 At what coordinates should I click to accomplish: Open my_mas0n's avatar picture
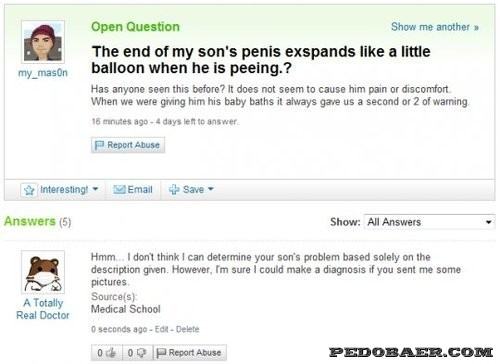pyautogui.click(x=43, y=42)
